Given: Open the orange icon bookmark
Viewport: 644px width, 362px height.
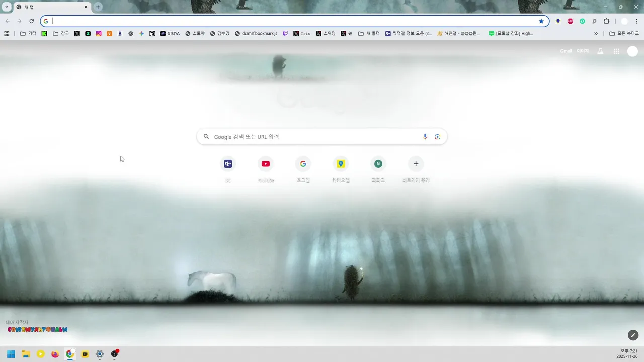Looking at the screenshot, I should (109, 34).
